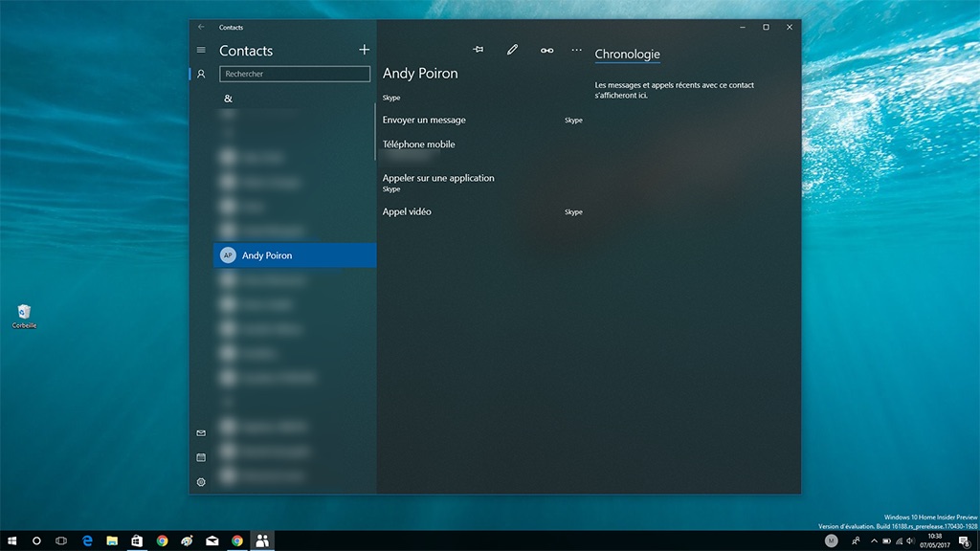Click Appeler sur une application

(438, 178)
